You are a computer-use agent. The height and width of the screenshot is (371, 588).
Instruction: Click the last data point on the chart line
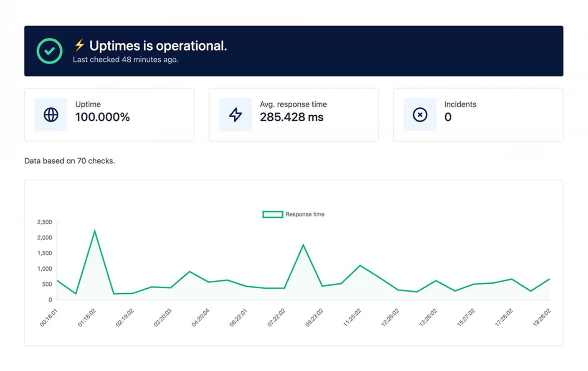click(x=549, y=279)
